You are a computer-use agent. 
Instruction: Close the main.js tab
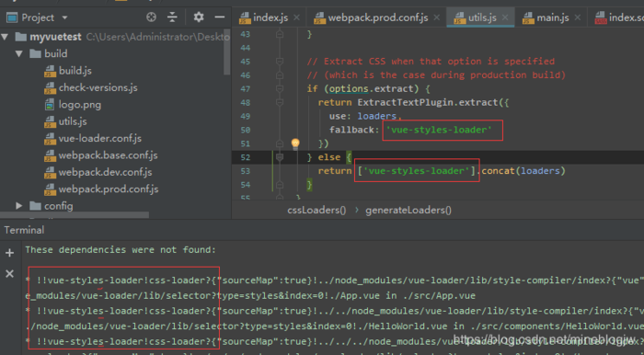(x=578, y=17)
